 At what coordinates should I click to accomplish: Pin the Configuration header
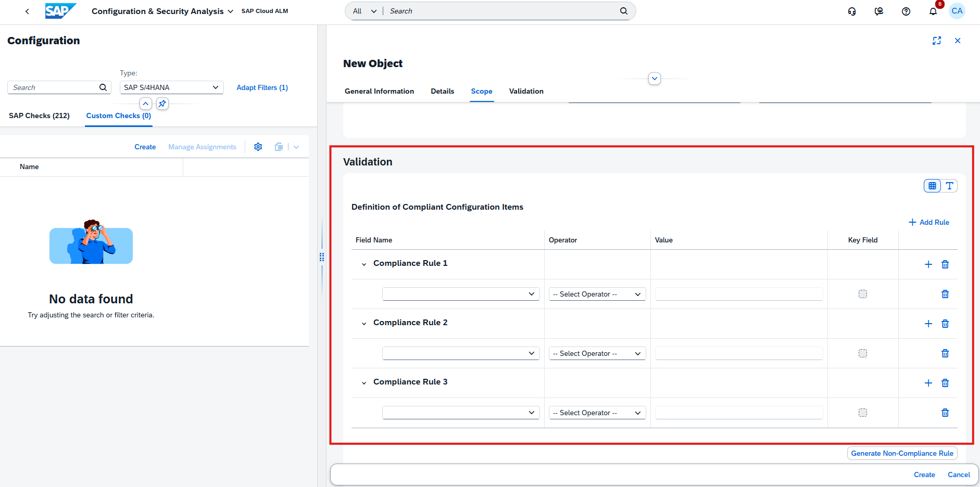162,104
